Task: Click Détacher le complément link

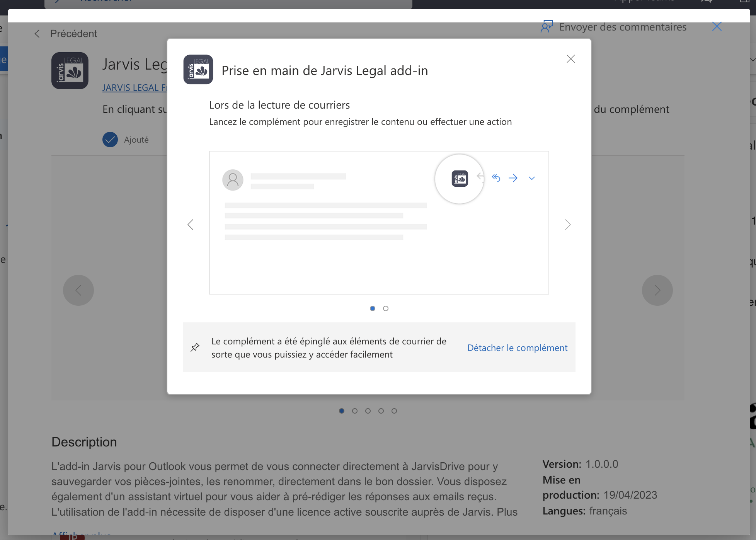Action: coord(517,348)
